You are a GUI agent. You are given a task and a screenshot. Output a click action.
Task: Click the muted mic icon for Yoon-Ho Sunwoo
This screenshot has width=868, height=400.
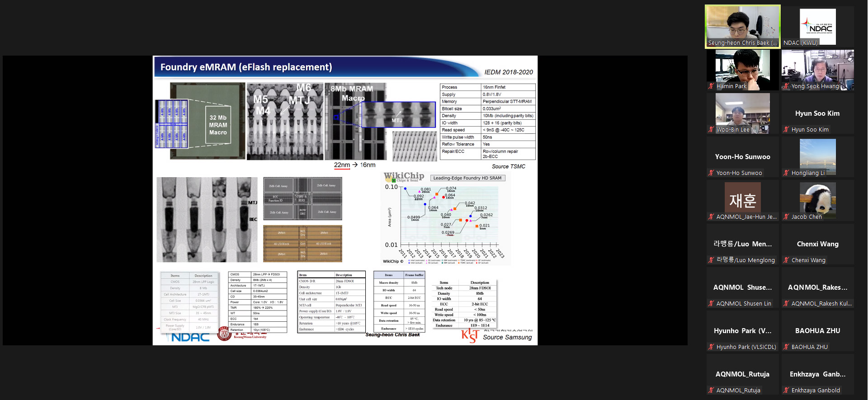point(712,173)
